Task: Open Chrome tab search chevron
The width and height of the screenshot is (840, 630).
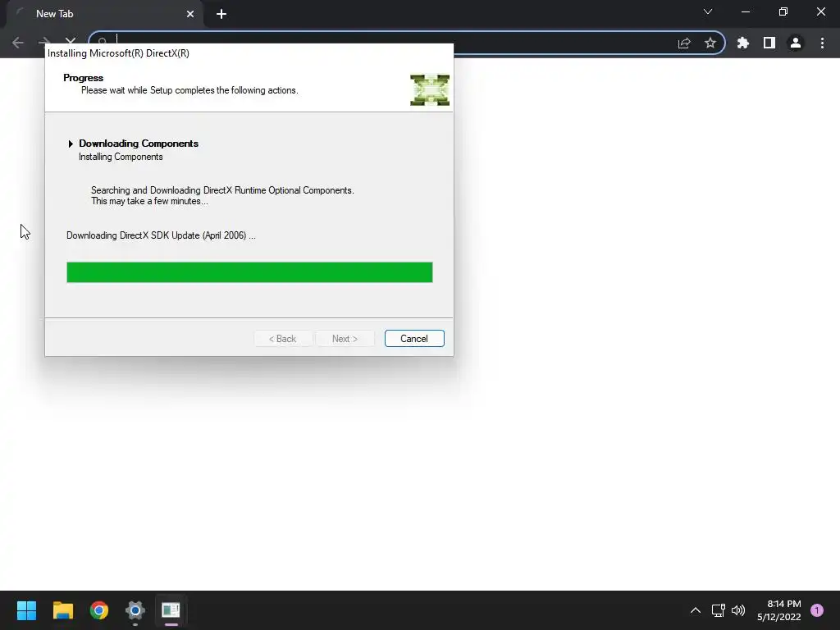Action: (708, 11)
